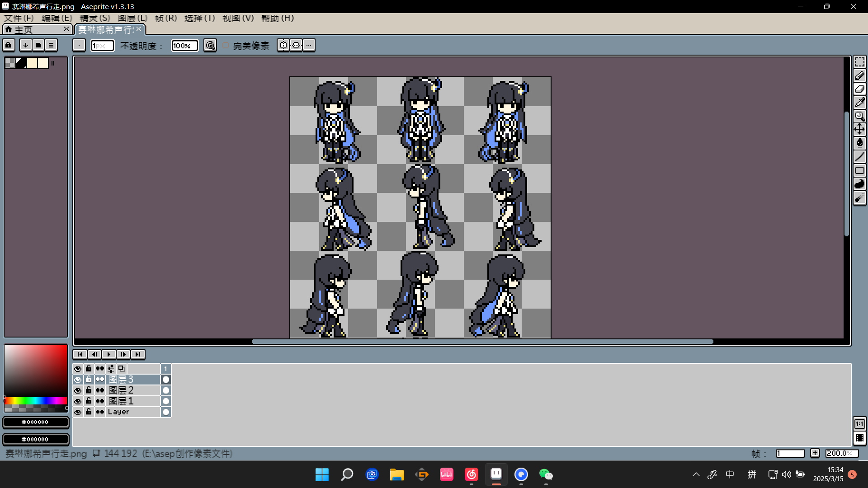Open the 文件 menu
The image size is (868, 488).
click(x=19, y=19)
